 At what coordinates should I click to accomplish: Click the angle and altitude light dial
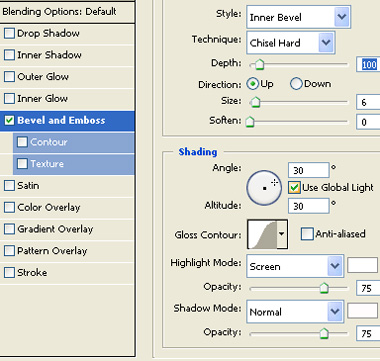[x=264, y=188]
